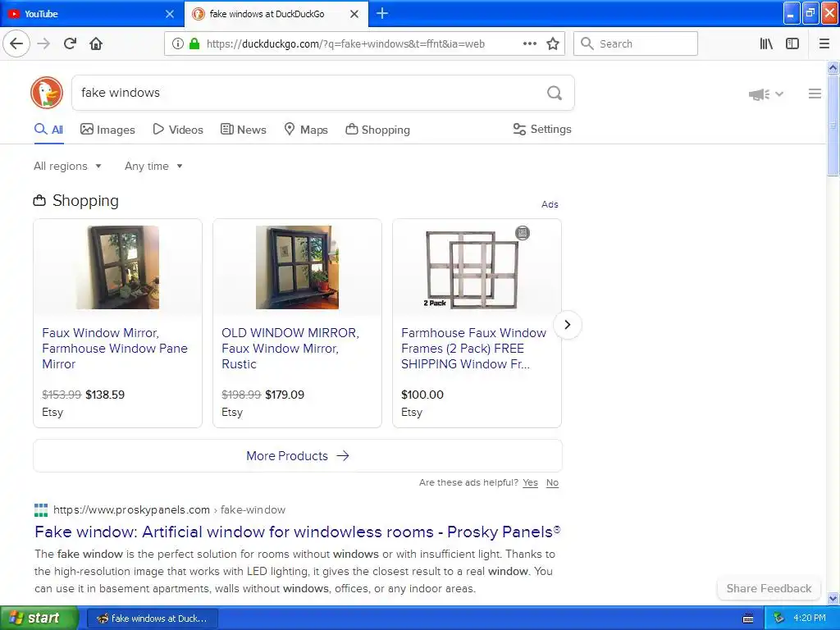Click More Products button

pos(298,456)
